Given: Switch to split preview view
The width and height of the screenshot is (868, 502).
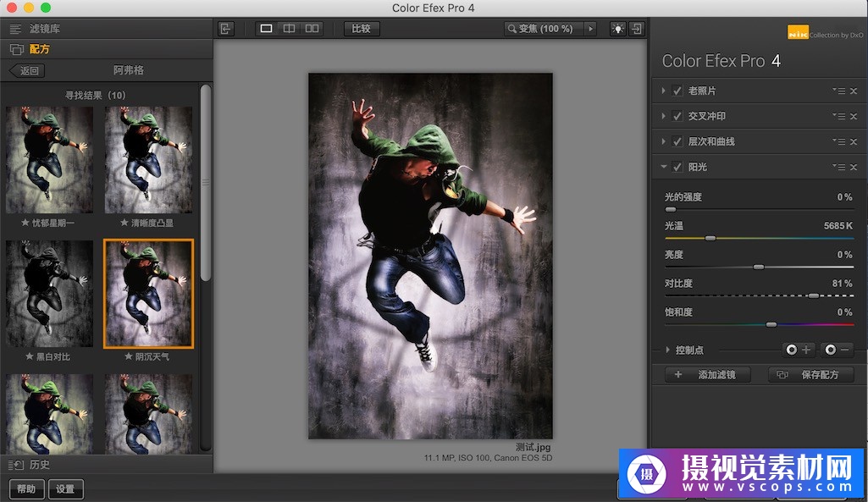Looking at the screenshot, I should tap(290, 29).
